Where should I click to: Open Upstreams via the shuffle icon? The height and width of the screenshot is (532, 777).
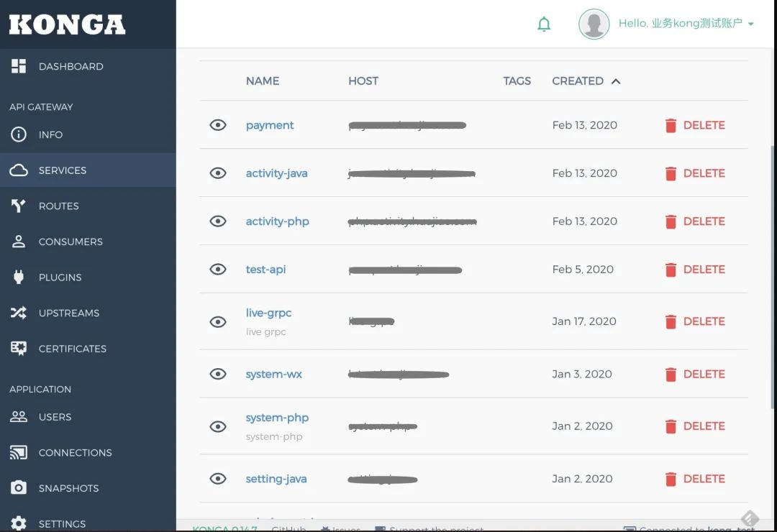tap(19, 313)
